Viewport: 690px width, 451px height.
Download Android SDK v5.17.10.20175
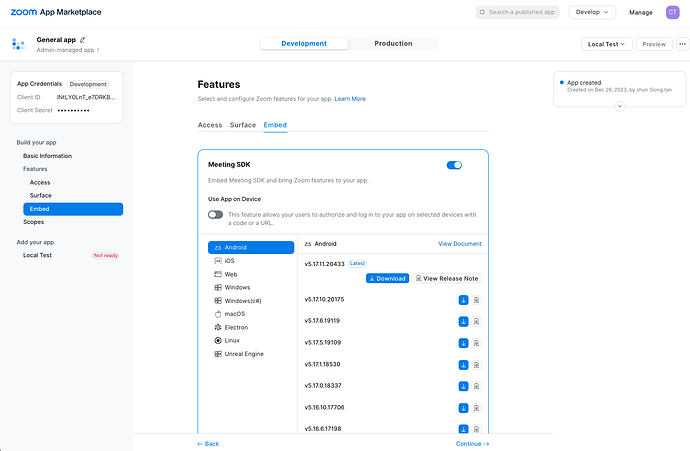click(x=463, y=300)
